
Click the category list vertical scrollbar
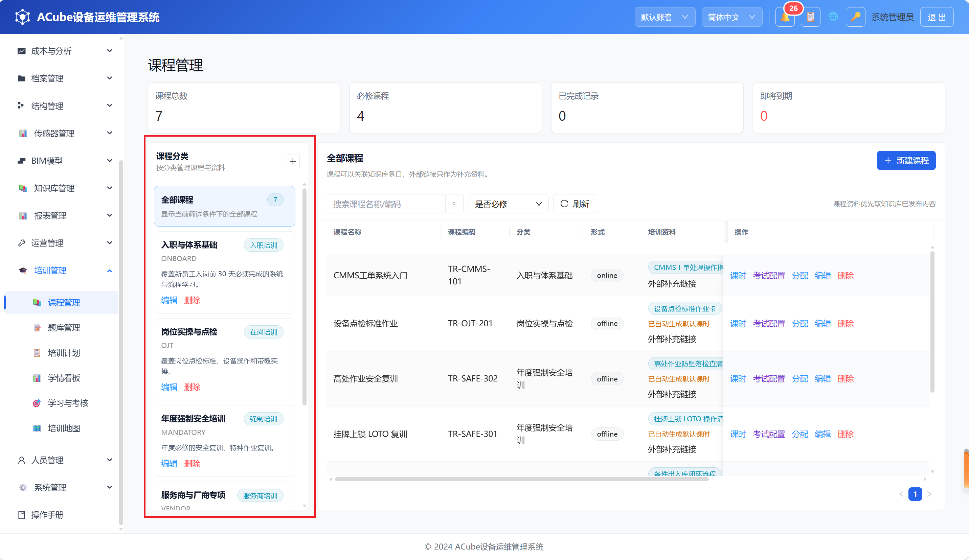coord(305,296)
